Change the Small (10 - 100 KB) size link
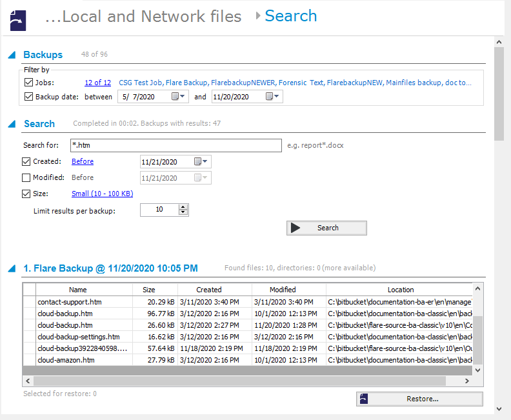This screenshot has width=511, height=420. [x=102, y=194]
